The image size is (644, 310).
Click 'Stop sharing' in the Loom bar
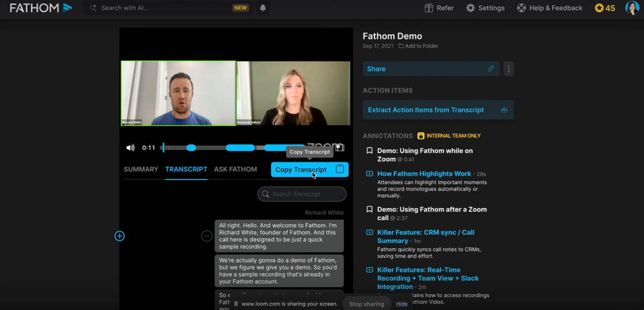coord(367,304)
